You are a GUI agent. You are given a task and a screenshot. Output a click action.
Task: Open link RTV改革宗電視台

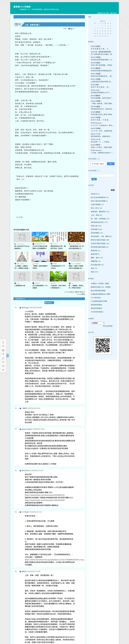pyautogui.click(x=97, y=312)
